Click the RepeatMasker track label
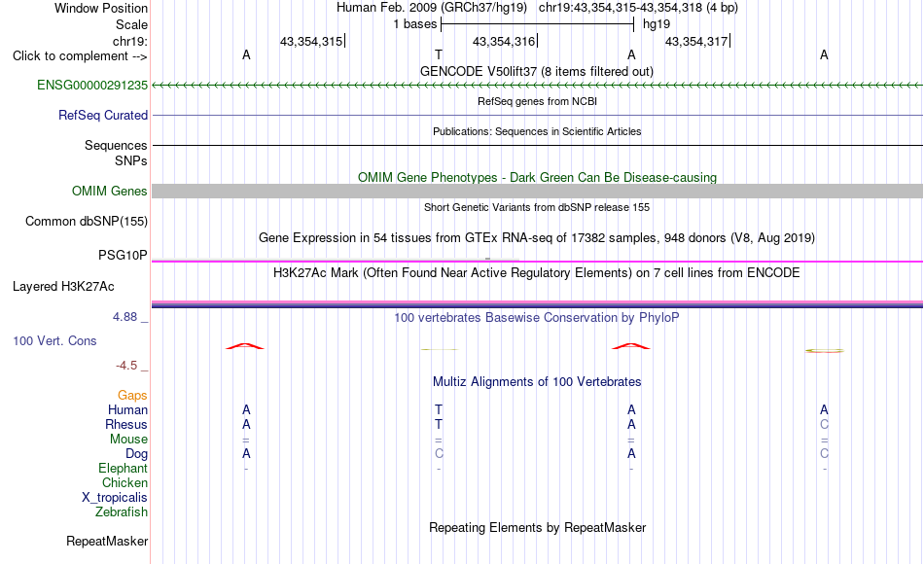Image resolution: width=924 pixels, height=564 pixels. tap(107, 541)
